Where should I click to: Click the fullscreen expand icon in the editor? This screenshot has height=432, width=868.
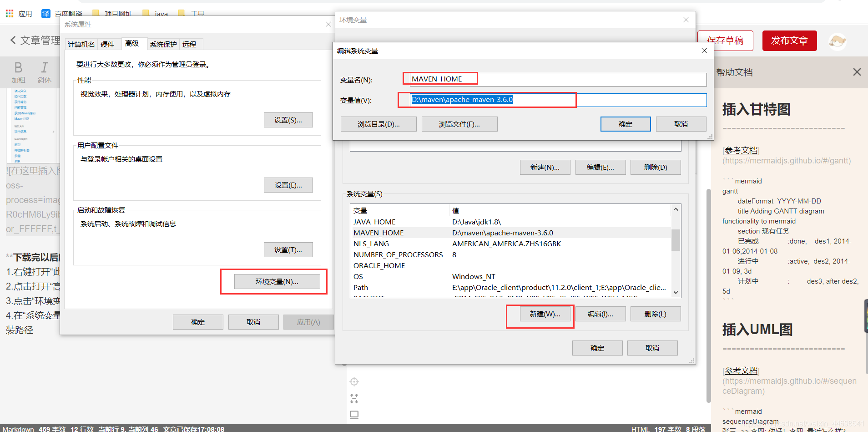click(x=354, y=398)
